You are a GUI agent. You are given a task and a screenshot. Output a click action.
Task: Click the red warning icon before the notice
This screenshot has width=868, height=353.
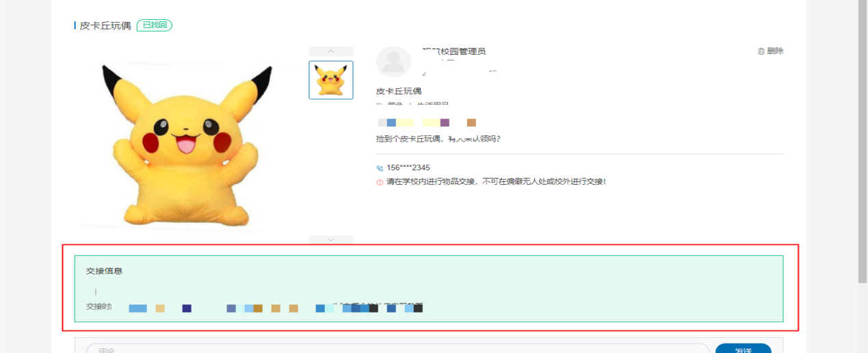[380, 182]
